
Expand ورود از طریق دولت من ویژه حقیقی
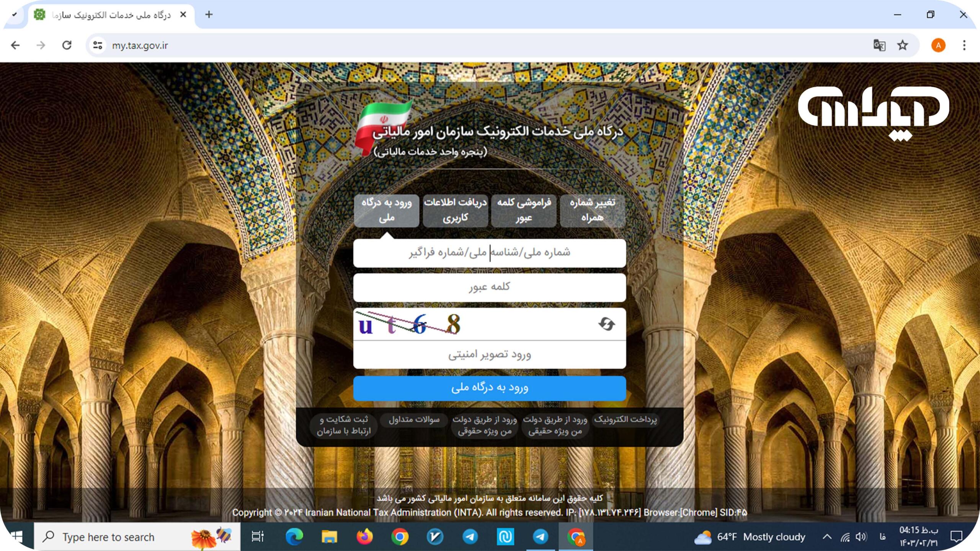point(556,424)
